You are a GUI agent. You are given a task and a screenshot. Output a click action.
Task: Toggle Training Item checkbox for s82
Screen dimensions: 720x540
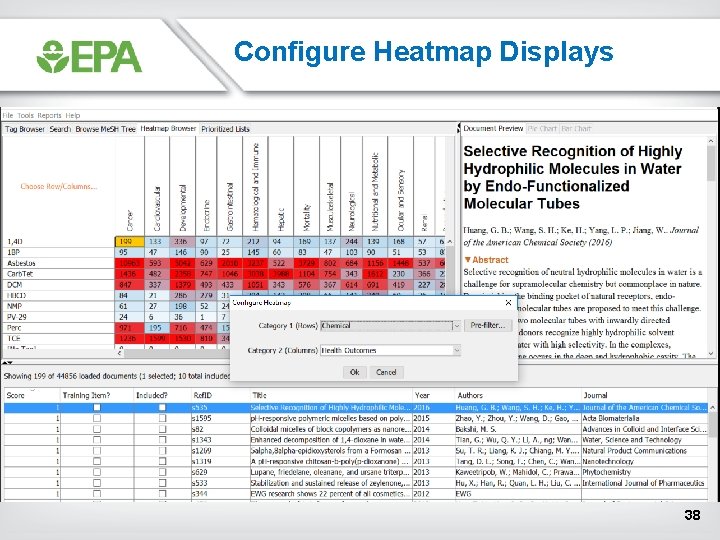(x=97, y=429)
